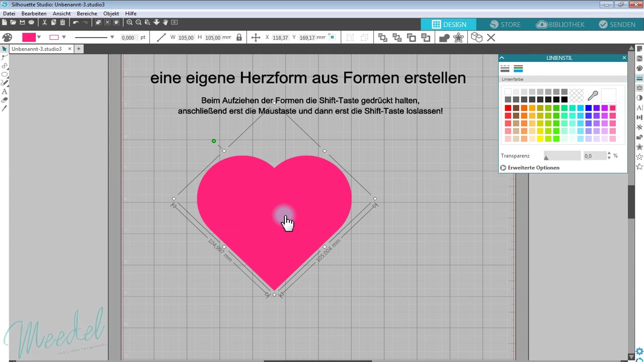This screenshot has height=362, width=644.
Task: Increase transparency with stepper up arrow
Action: pos(609,154)
